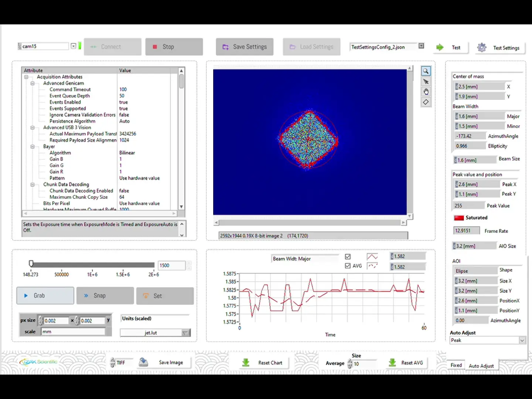532x399 pixels.
Task: Open the jet.lut lookup table dropdown
Action: point(185,333)
